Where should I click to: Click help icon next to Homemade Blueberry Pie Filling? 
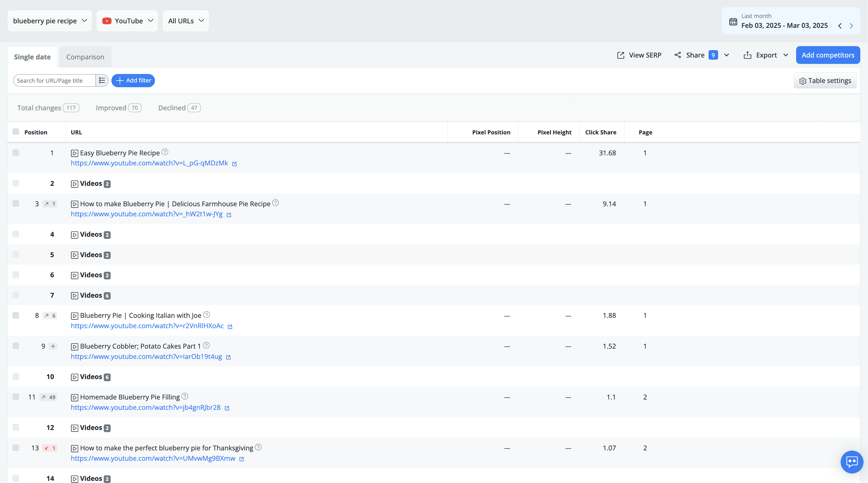coord(185,396)
